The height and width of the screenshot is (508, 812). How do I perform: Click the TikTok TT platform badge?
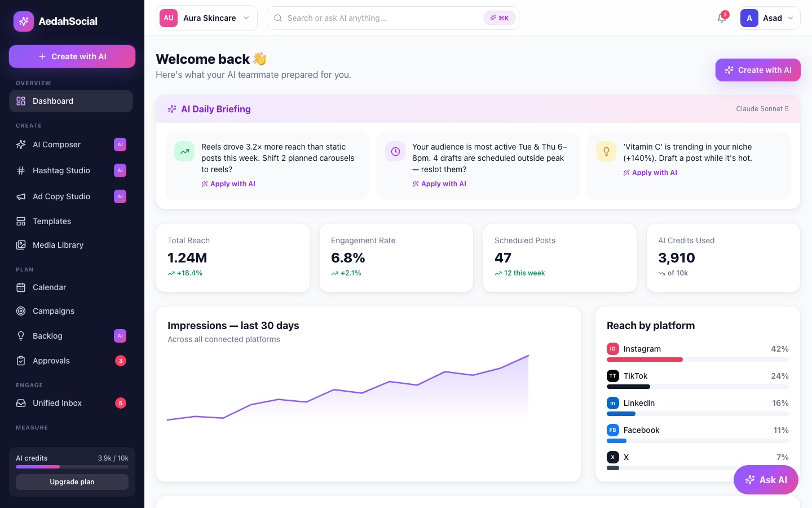point(613,376)
